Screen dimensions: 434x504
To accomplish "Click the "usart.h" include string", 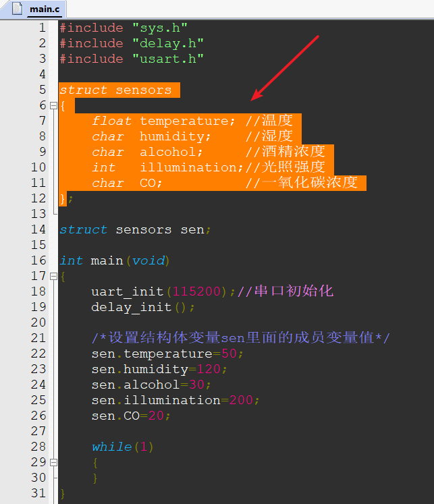I will point(168,59).
